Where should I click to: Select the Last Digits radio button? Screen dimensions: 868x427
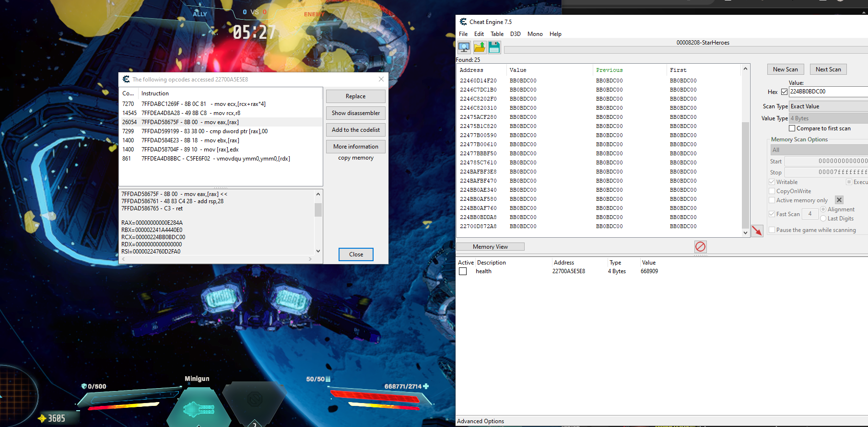[823, 219]
